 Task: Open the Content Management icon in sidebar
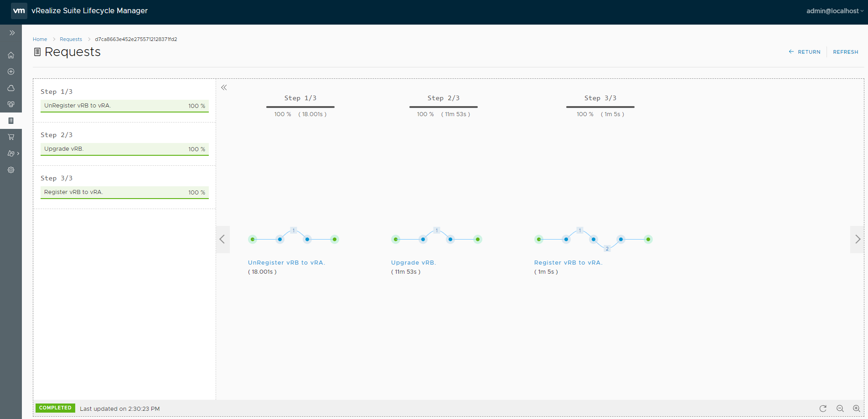pos(11,104)
